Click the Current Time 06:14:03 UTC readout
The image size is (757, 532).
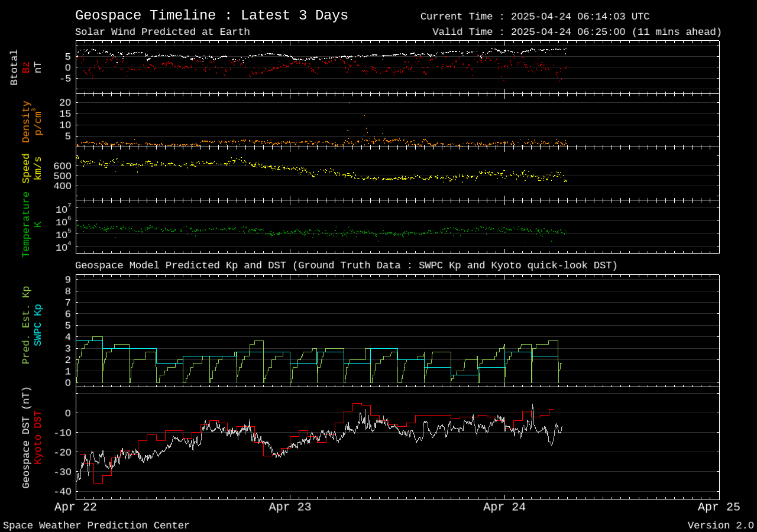click(535, 17)
